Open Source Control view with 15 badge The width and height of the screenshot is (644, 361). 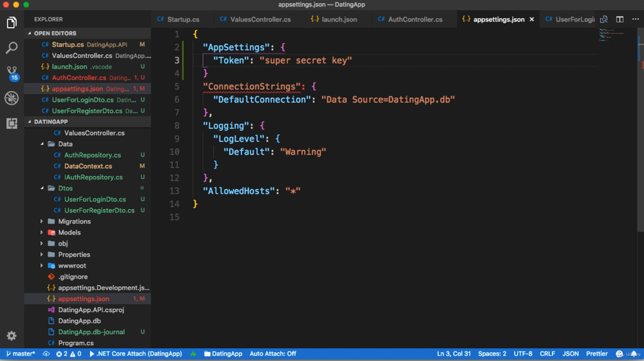[x=12, y=73]
